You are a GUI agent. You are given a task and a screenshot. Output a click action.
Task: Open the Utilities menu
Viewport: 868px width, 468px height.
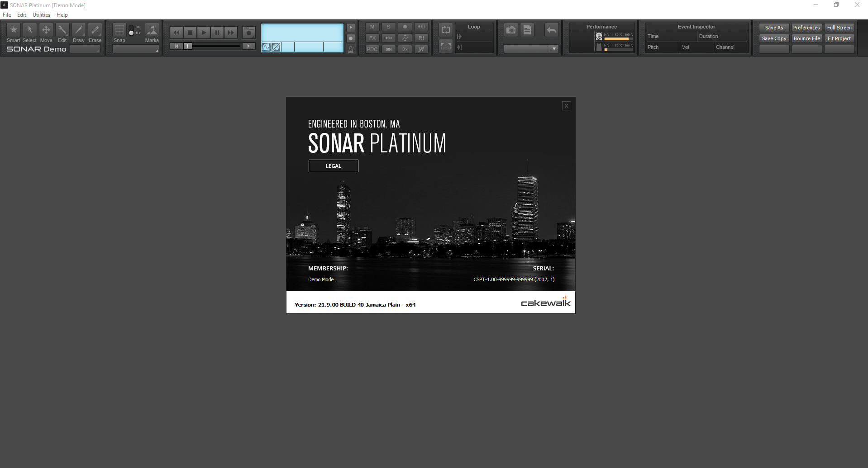pos(41,15)
